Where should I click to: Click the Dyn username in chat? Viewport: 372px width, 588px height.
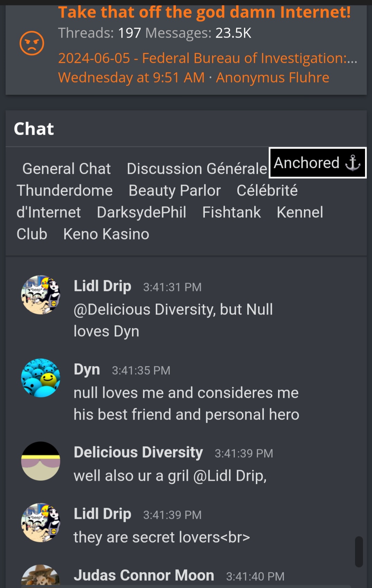pyautogui.click(x=87, y=369)
